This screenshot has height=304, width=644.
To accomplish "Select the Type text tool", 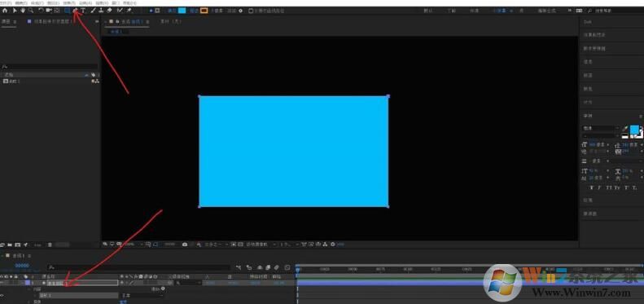I will pyautogui.click(x=83, y=11).
